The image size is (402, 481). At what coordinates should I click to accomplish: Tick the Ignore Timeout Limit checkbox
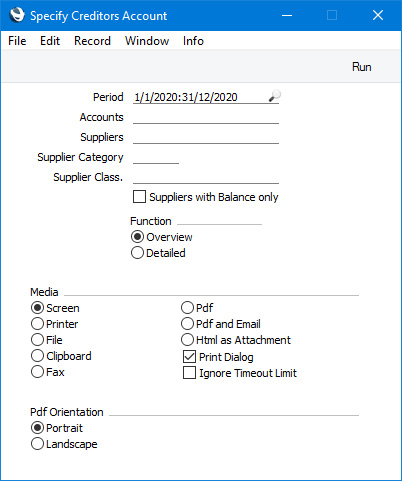[x=189, y=373]
